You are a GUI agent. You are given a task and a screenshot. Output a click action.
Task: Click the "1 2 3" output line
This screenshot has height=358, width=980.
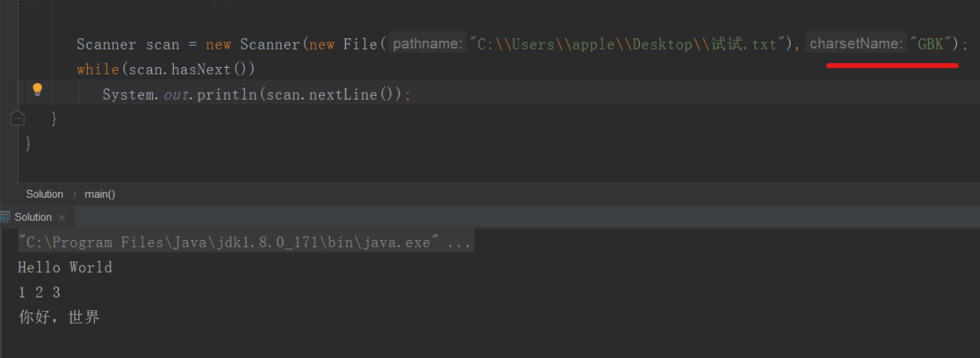[x=40, y=293]
